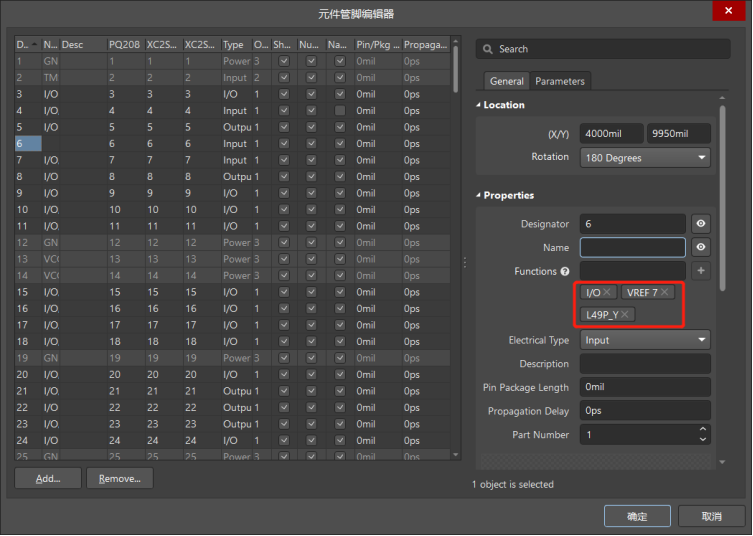Increment the Part Number stepper up arrow
Image resolution: width=753 pixels, height=536 pixels.
[703, 430]
